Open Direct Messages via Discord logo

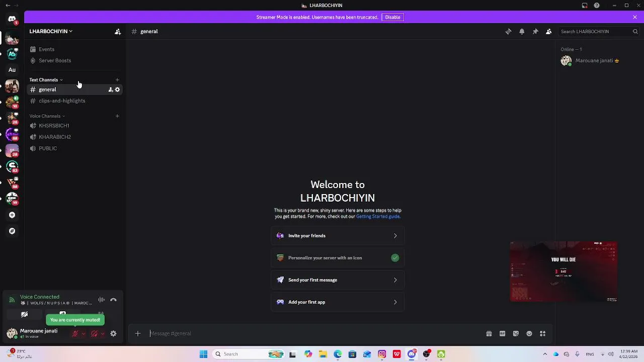12,19
